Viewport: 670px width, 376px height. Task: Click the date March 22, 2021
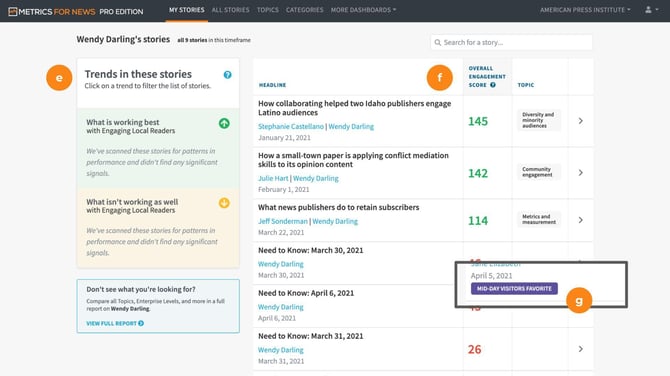(281, 232)
